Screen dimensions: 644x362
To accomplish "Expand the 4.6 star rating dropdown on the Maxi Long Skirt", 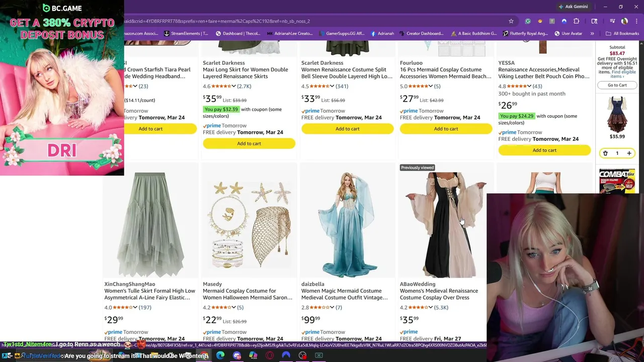I will pyautogui.click(x=233, y=86).
